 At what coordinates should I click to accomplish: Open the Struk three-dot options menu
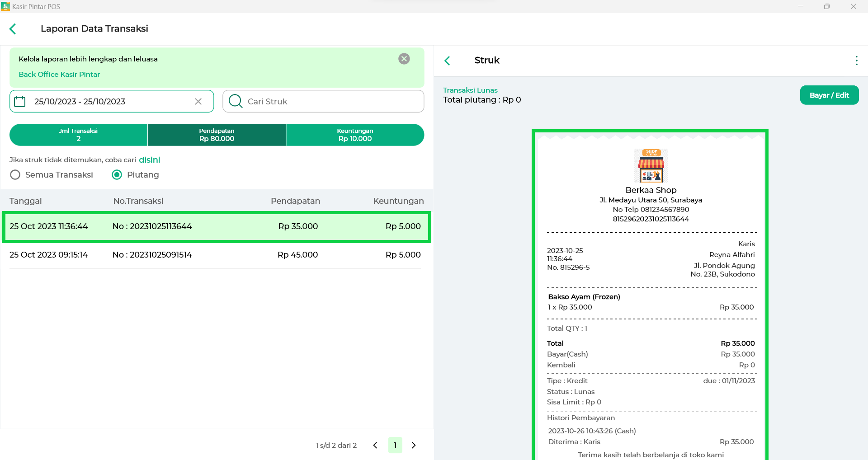(856, 61)
